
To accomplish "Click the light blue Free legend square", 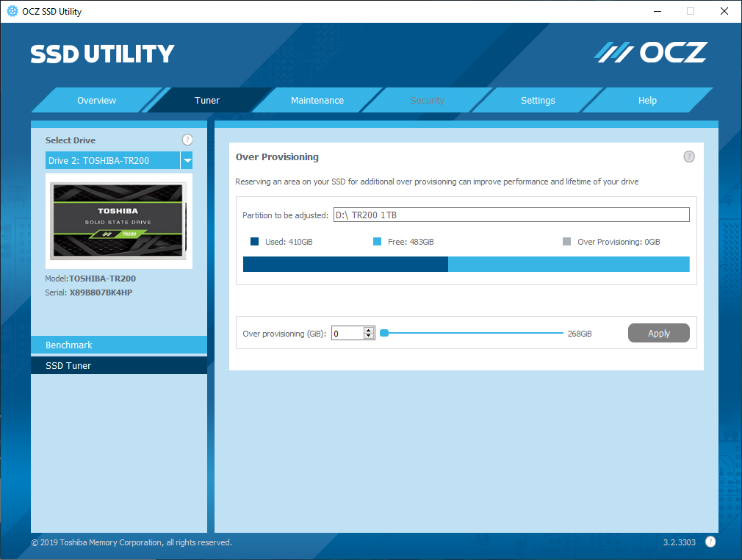I will click(x=378, y=242).
